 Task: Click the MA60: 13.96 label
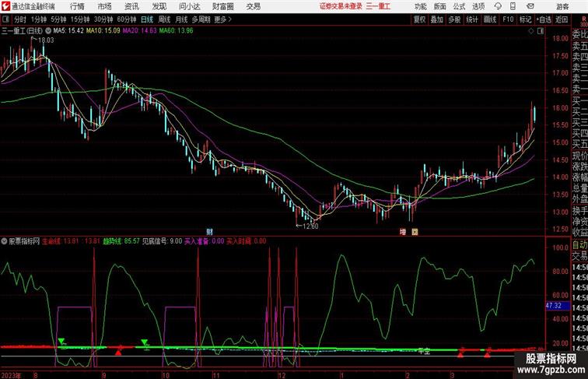click(x=176, y=31)
